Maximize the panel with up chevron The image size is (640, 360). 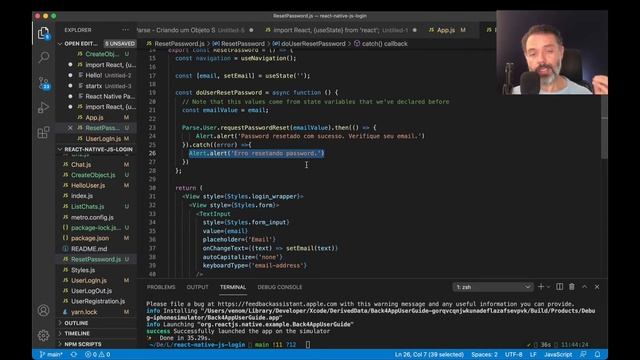click(x=584, y=287)
